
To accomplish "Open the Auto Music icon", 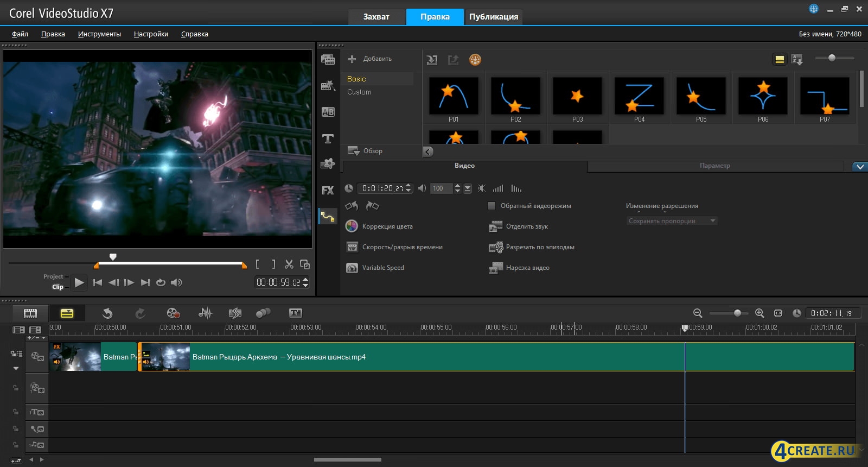I will 235,313.
